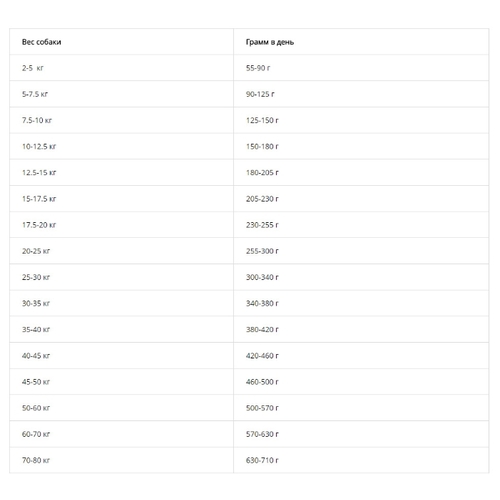Viewport: 500px width, 500px height.
Task: Click the '300-340 г' value
Action: [x=262, y=277]
